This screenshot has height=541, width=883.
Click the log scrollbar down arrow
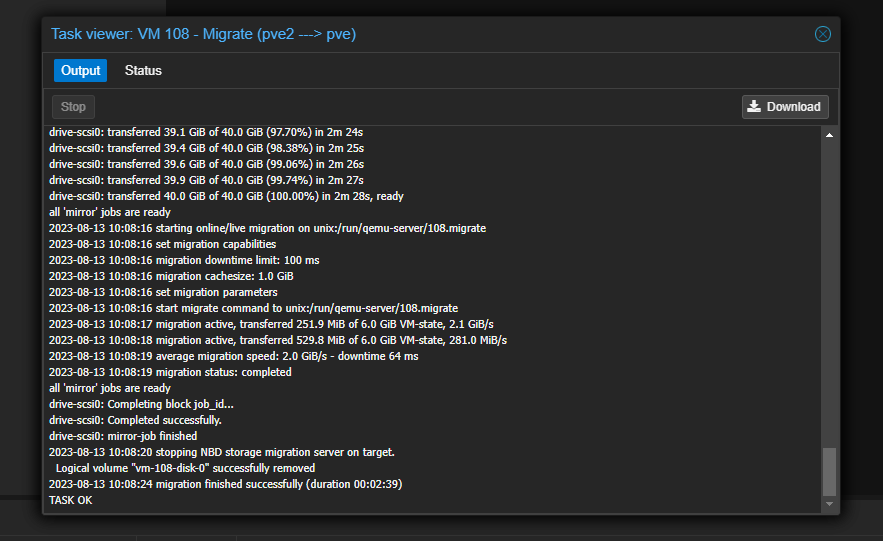pyautogui.click(x=829, y=505)
